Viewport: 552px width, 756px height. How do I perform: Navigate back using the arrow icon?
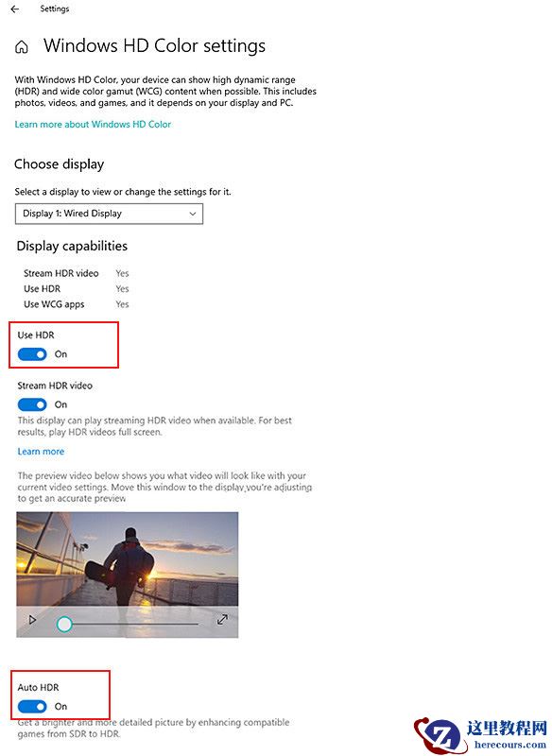pos(13,9)
